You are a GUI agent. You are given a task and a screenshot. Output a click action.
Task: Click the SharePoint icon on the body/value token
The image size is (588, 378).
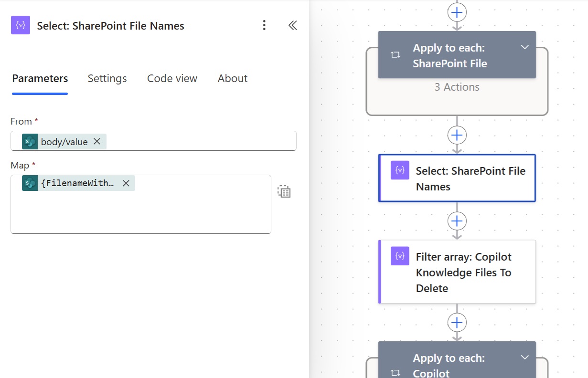click(29, 141)
